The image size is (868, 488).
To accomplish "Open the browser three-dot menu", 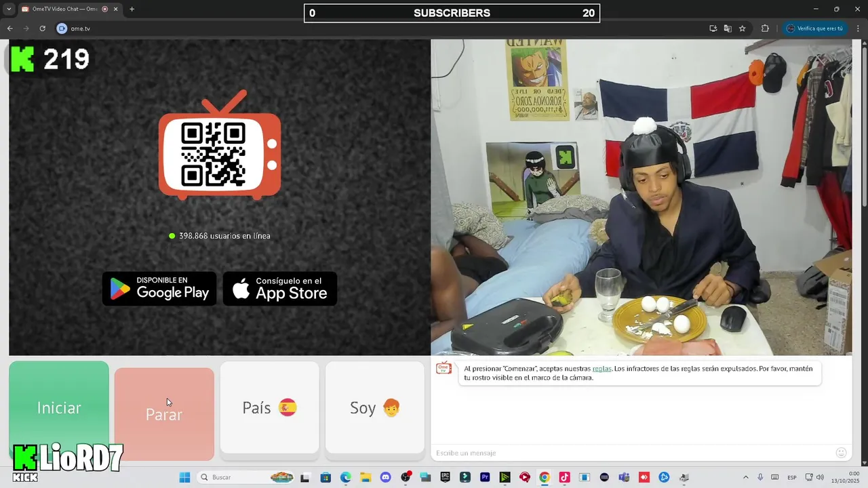I will pos(859,28).
